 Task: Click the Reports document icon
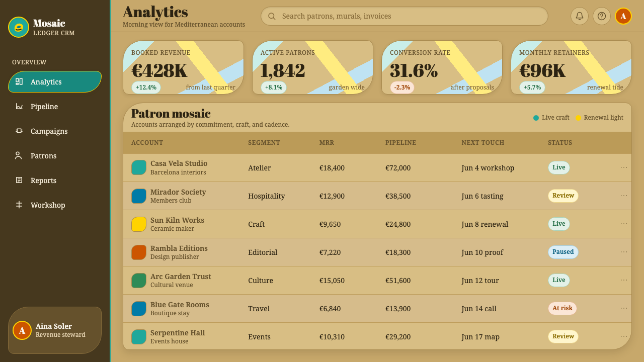pos(19,180)
